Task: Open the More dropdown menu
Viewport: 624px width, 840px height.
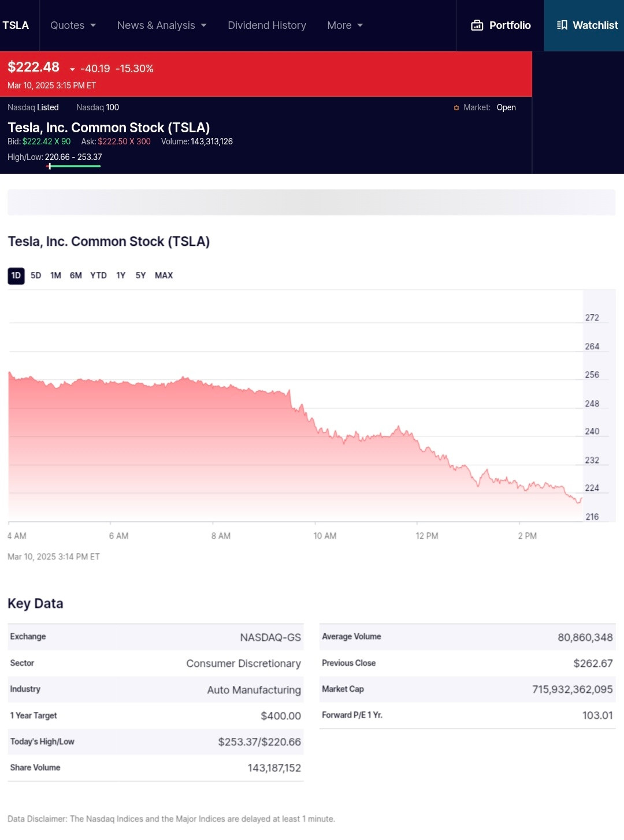Action: (345, 25)
